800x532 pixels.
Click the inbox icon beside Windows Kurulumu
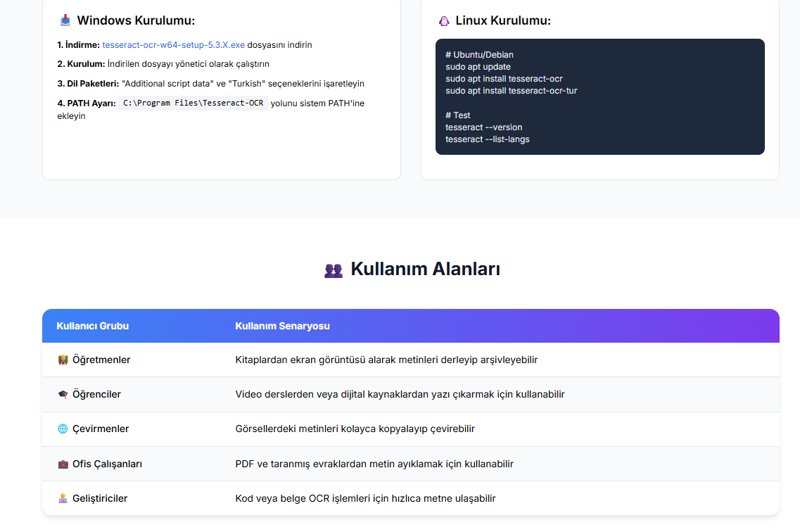click(65, 20)
